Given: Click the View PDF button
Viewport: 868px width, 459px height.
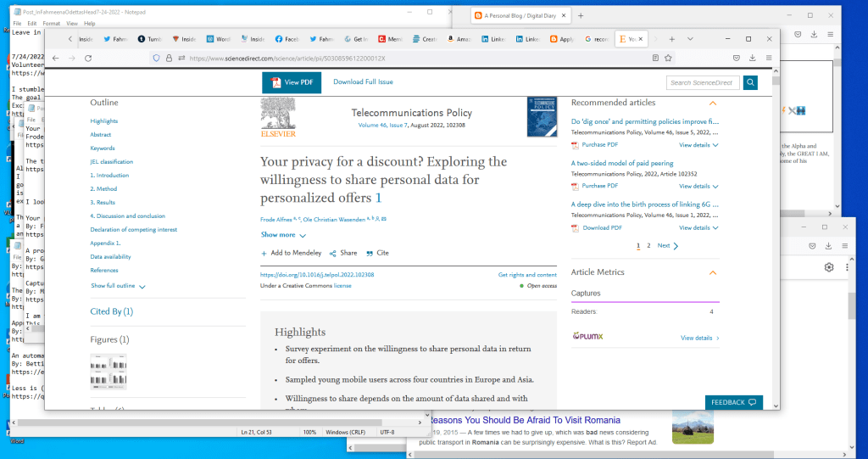Looking at the screenshot, I should coord(292,82).
